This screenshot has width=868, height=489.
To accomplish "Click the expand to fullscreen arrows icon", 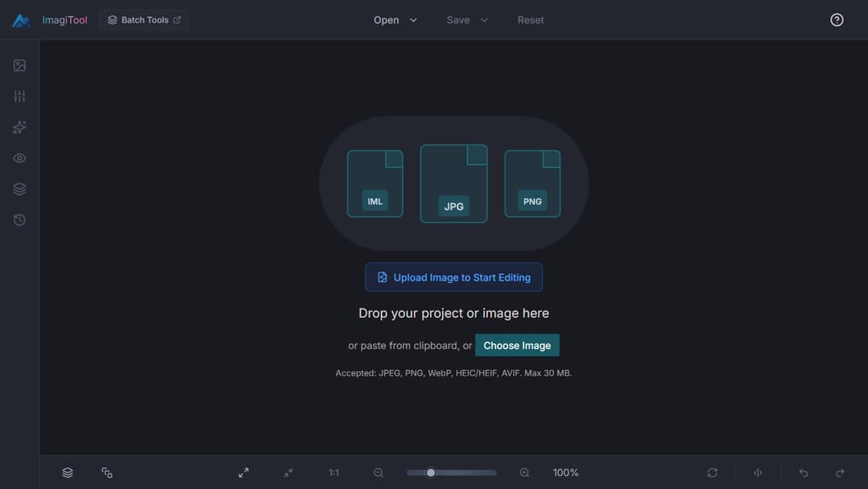I will point(244,472).
